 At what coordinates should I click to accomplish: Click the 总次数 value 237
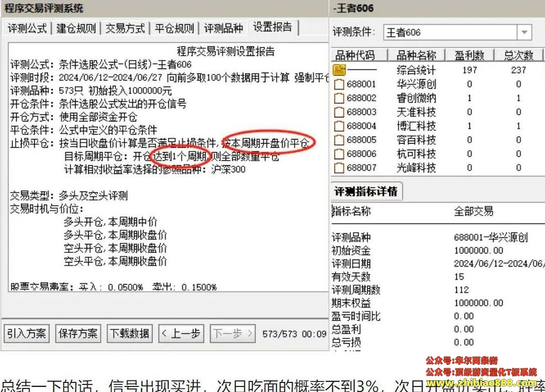click(x=519, y=70)
